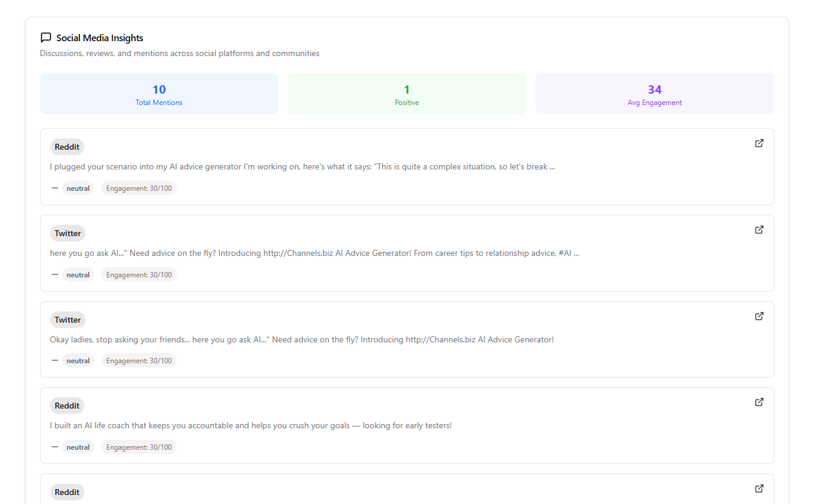Click the Avg Engagement stat card
The width and height of the screenshot is (831, 504).
655,94
